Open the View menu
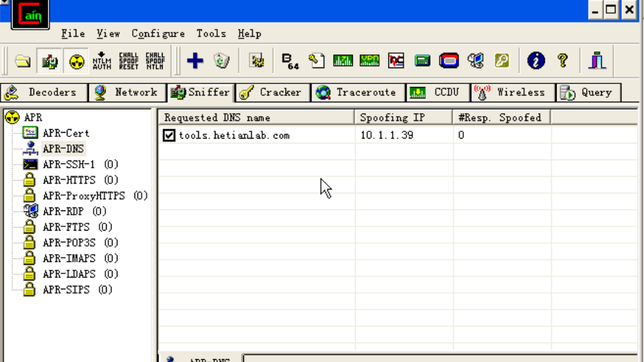The width and height of the screenshot is (644, 362). pyautogui.click(x=108, y=33)
